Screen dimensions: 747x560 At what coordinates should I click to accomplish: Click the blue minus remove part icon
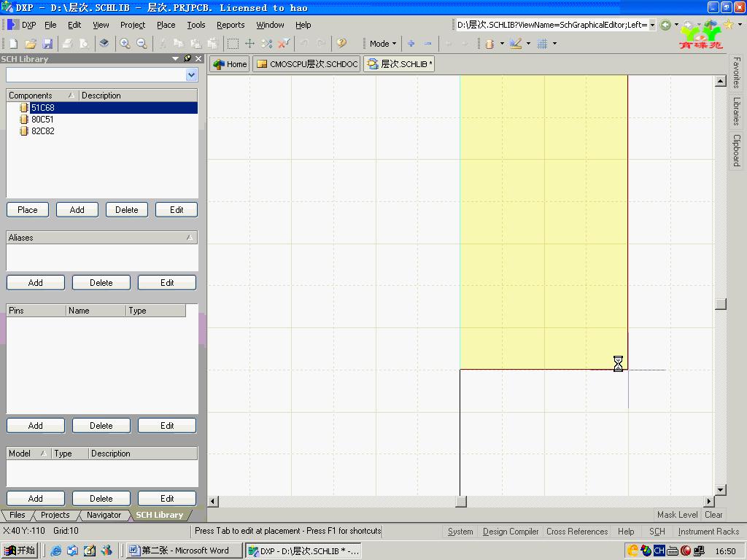(427, 44)
